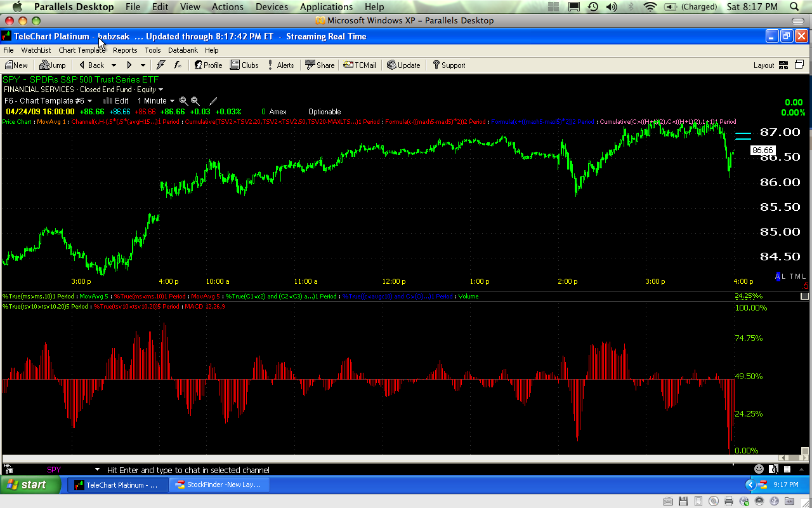812x508 pixels.
Task: Expand the Closed End Fund Equity watchlist dropdown
Action: (x=161, y=90)
